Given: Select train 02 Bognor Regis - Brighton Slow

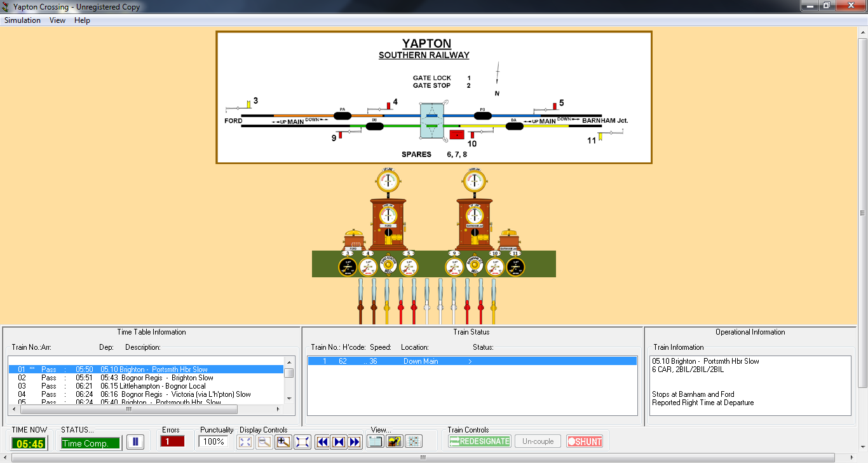Looking at the screenshot, I should [x=146, y=378].
